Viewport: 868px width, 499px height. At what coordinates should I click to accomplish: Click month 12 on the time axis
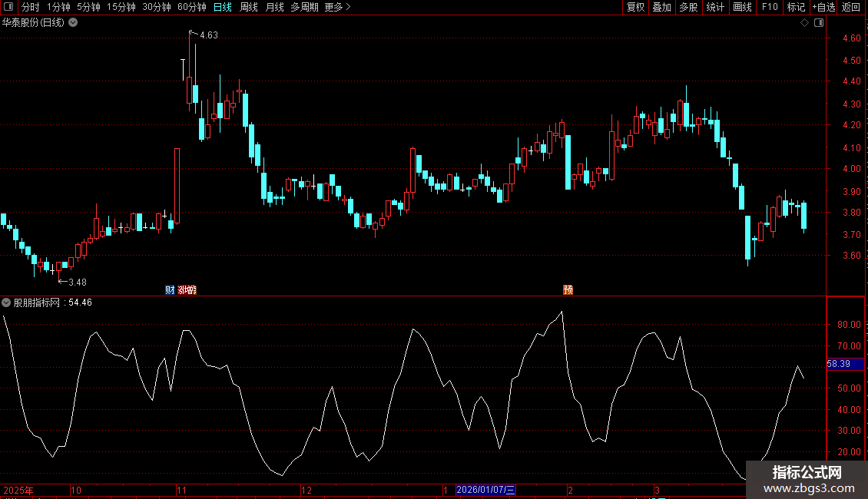tap(306, 490)
